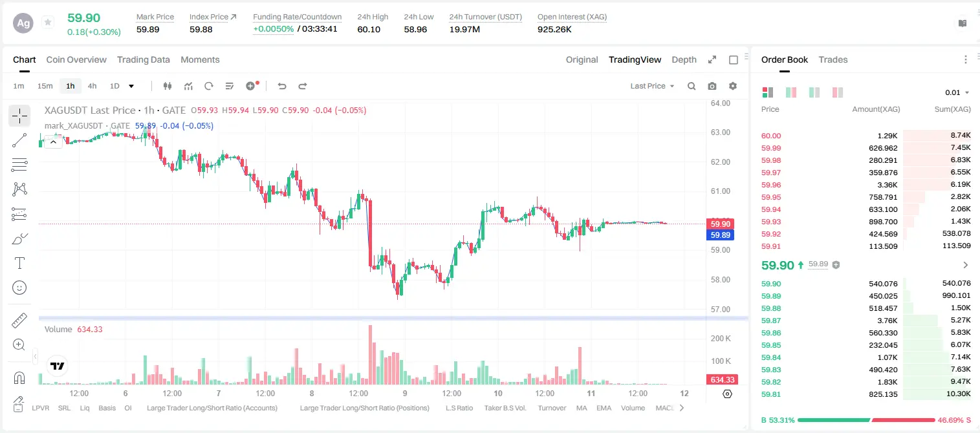Show only sell orders in order book

(x=838, y=92)
